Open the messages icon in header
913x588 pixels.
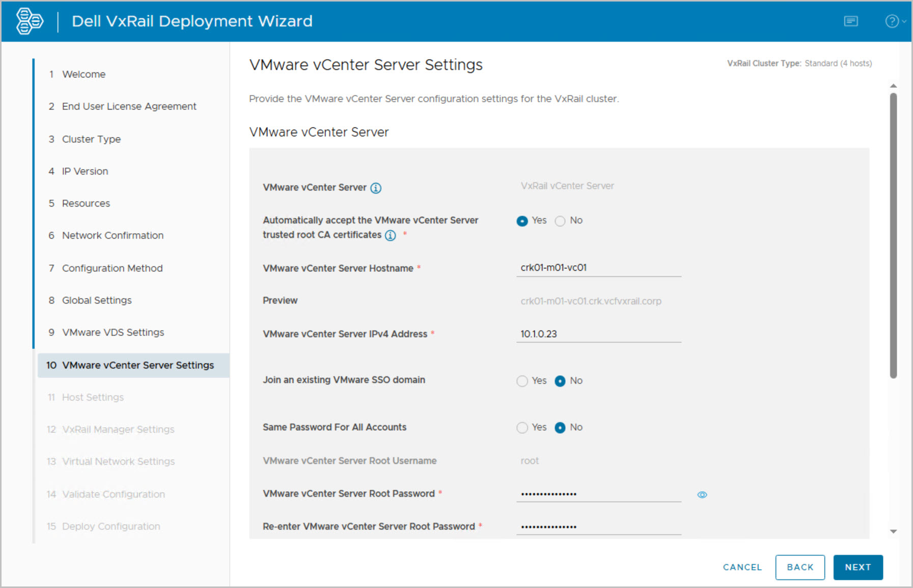pos(851,21)
